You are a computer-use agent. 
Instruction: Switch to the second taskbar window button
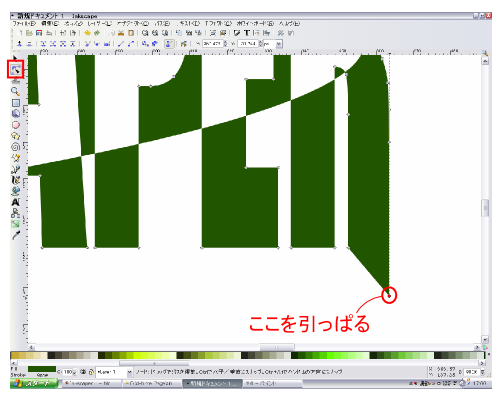(151, 383)
